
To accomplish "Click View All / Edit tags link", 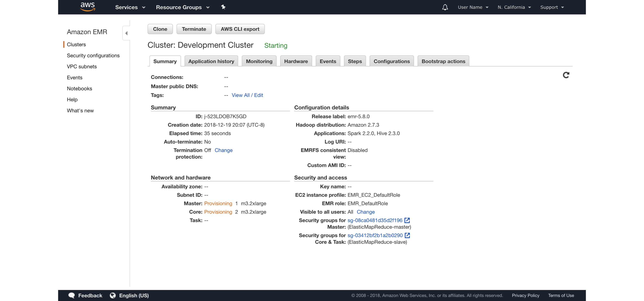I will click(247, 95).
